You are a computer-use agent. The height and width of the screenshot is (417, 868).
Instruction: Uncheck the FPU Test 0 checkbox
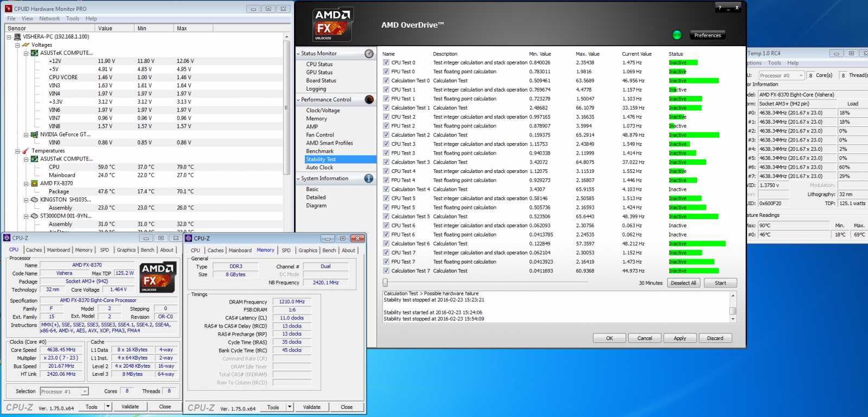point(386,72)
